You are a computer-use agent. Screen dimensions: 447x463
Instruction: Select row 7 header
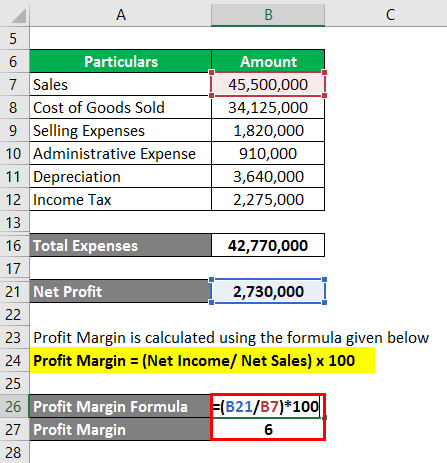14,84
